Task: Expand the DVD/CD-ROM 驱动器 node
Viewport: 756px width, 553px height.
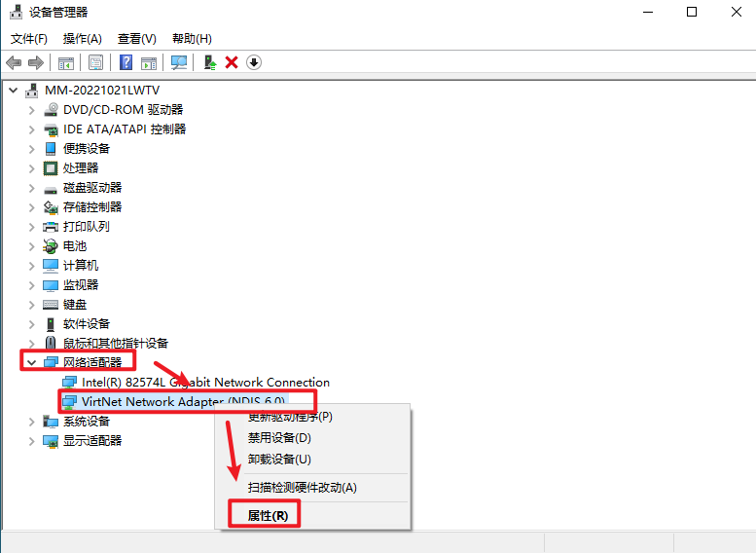Action: [x=32, y=110]
